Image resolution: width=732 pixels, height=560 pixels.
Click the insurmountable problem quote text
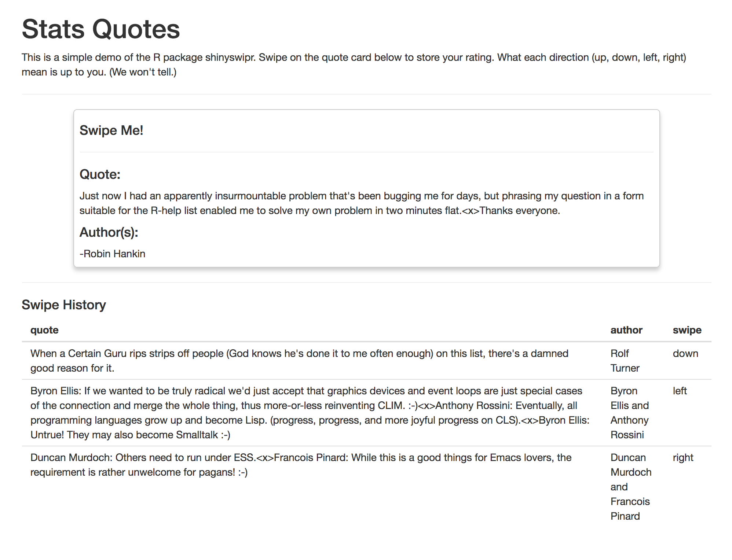click(x=361, y=203)
